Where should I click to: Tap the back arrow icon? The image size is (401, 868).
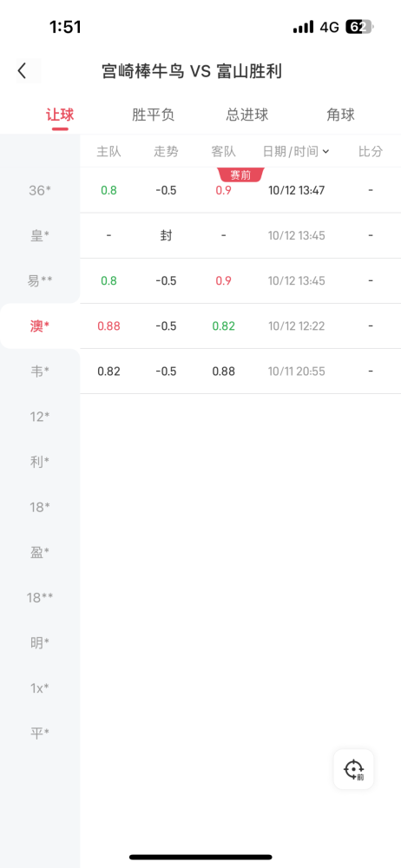click(x=23, y=71)
